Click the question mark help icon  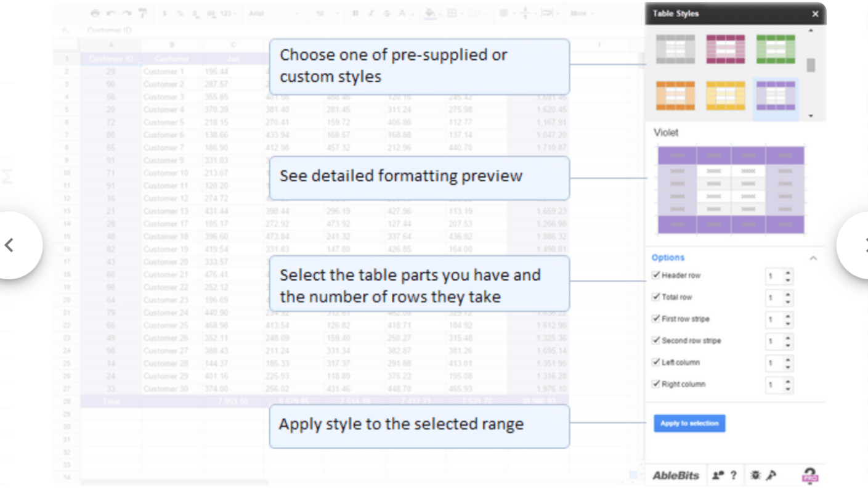(734, 475)
